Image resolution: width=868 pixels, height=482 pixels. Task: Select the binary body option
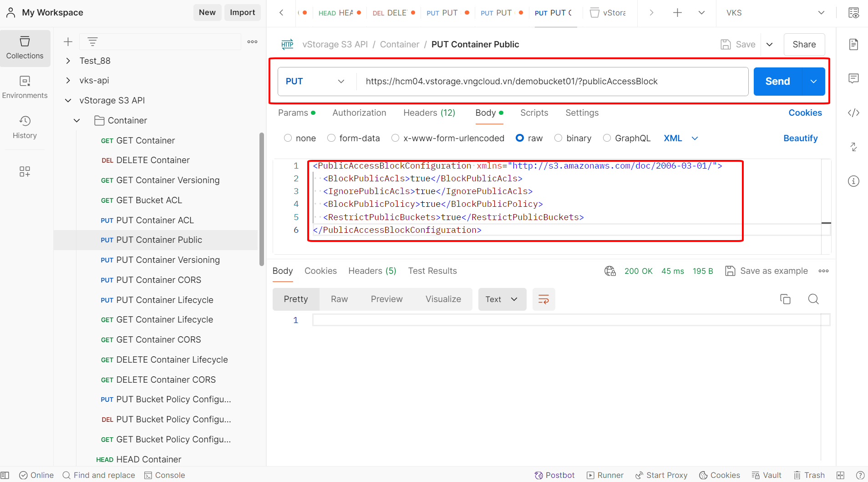coord(558,138)
